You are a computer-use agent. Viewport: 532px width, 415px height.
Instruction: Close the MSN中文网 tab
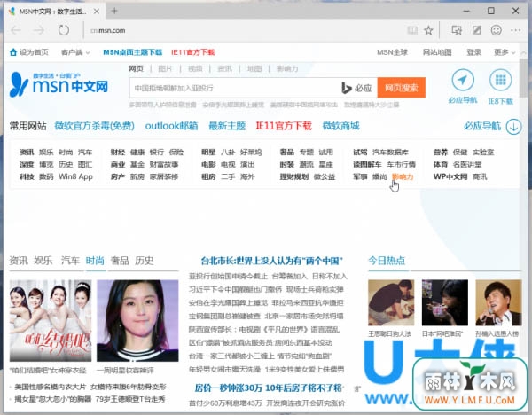[97, 12]
